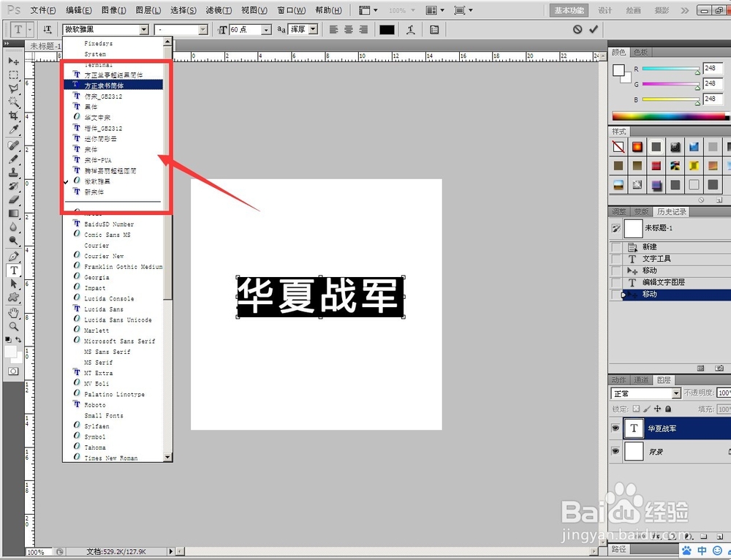Select the Dodge tool

pyautogui.click(x=13, y=241)
